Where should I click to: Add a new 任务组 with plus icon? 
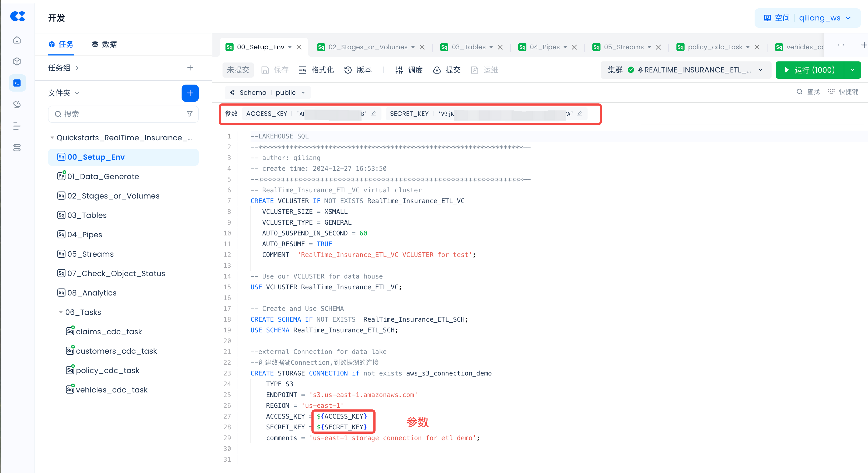click(x=190, y=68)
